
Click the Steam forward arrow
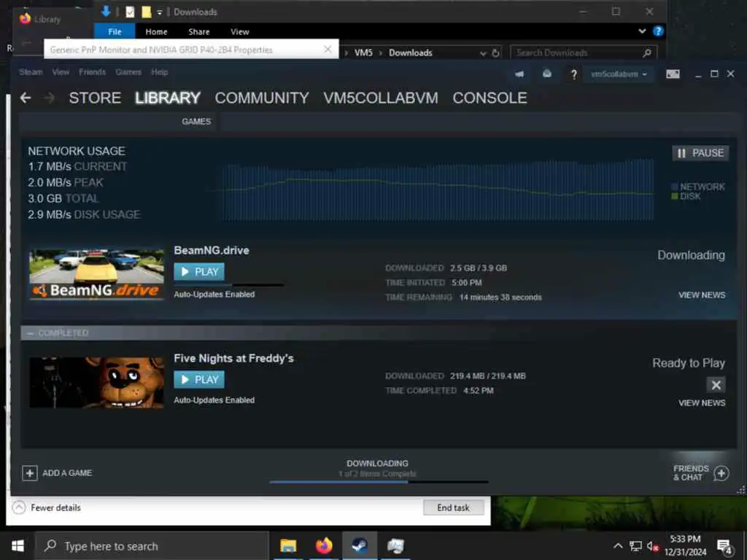tap(49, 98)
